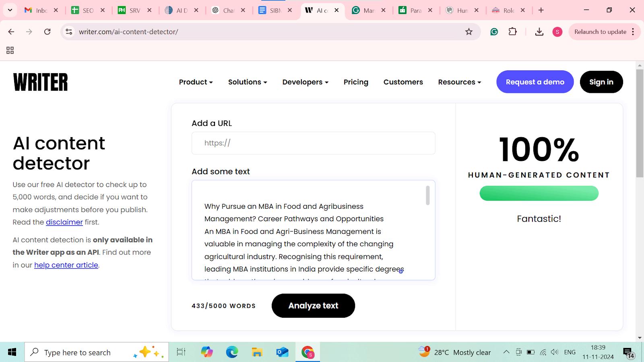Open the Extensions puzzle icon
The image size is (644, 362).
pos(512,32)
